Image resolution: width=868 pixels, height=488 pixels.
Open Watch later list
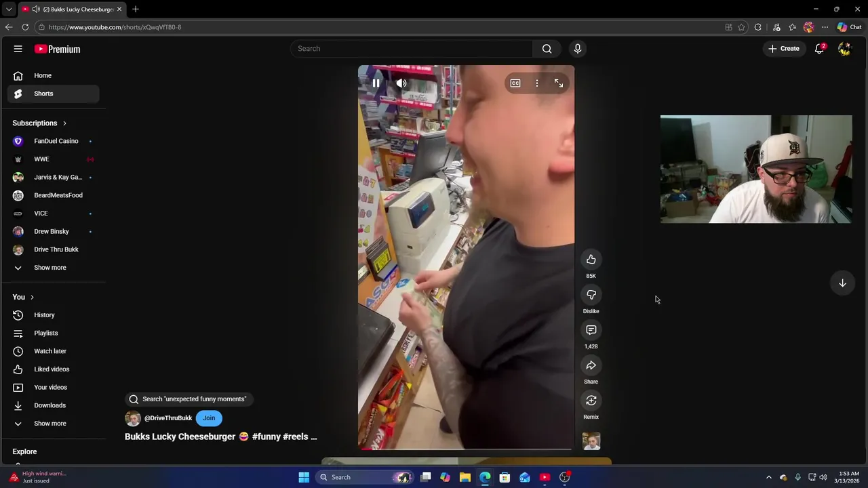tap(53, 351)
